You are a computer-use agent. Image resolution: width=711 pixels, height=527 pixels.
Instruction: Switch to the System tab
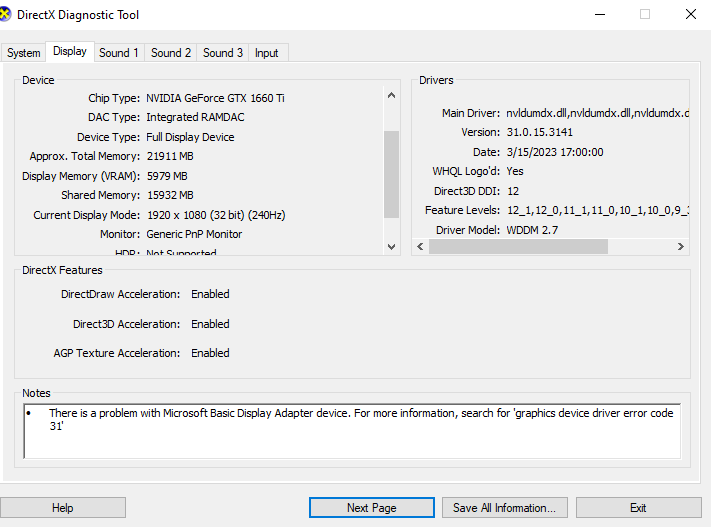(x=23, y=53)
